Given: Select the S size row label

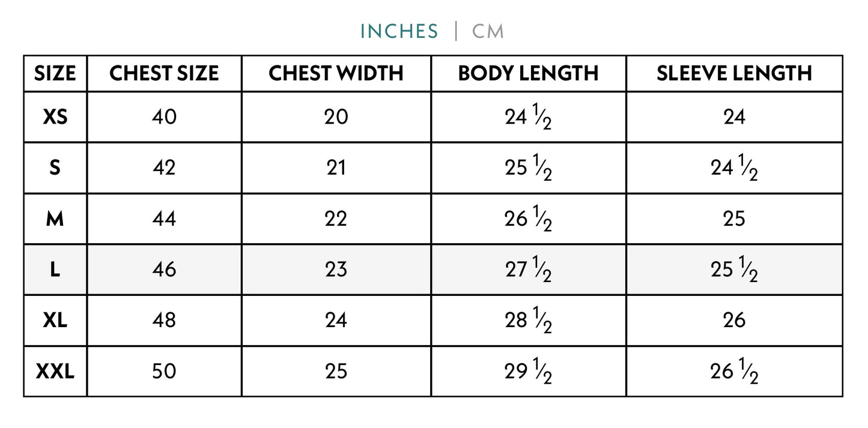Looking at the screenshot, I should point(55,168).
